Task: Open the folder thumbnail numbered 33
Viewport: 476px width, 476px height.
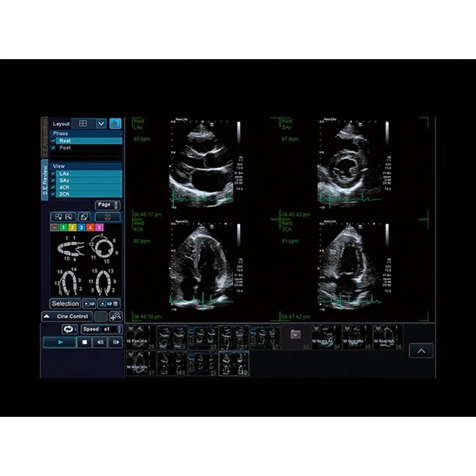Action: click(295, 335)
